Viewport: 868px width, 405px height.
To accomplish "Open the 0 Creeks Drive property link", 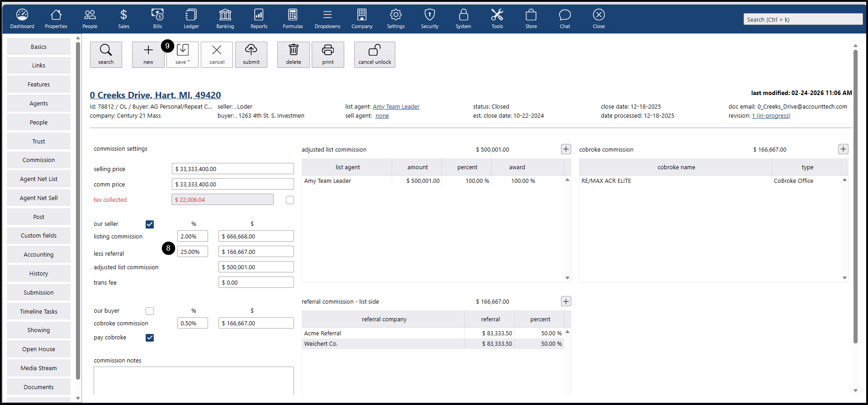I will 155,95.
